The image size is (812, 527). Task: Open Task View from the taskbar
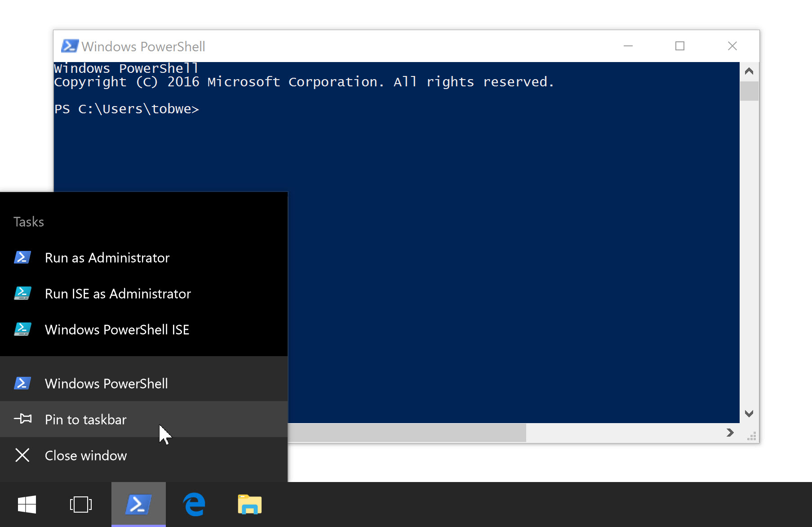pyautogui.click(x=81, y=505)
